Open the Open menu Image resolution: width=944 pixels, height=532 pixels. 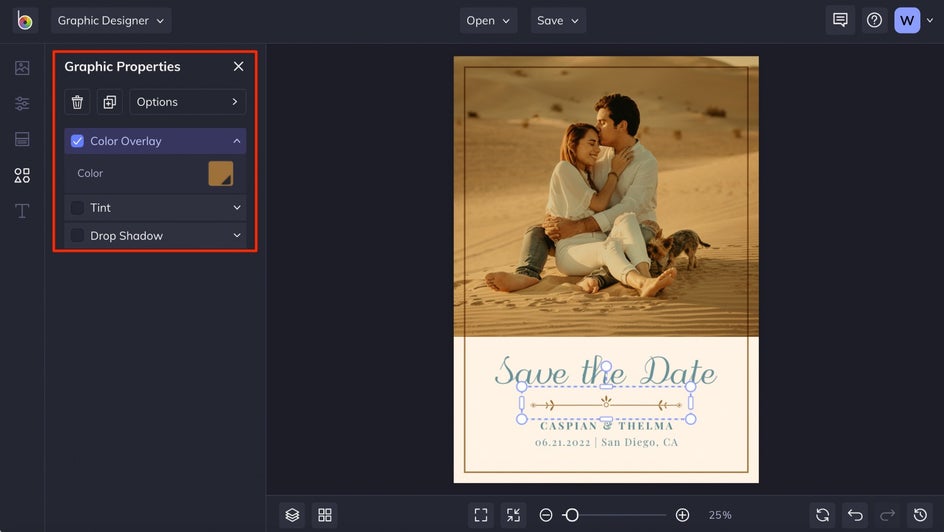coord(489,20)
